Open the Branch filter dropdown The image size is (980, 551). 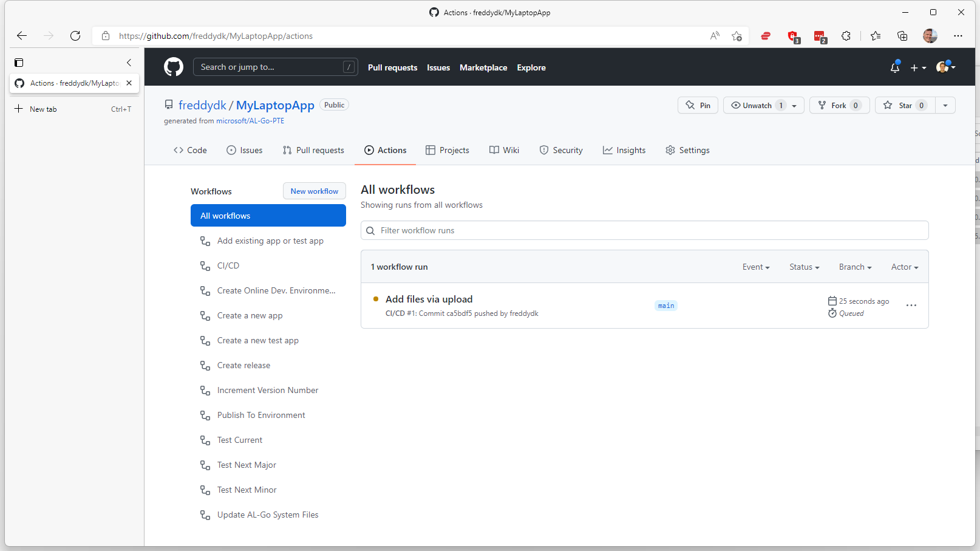click(854, 267)
